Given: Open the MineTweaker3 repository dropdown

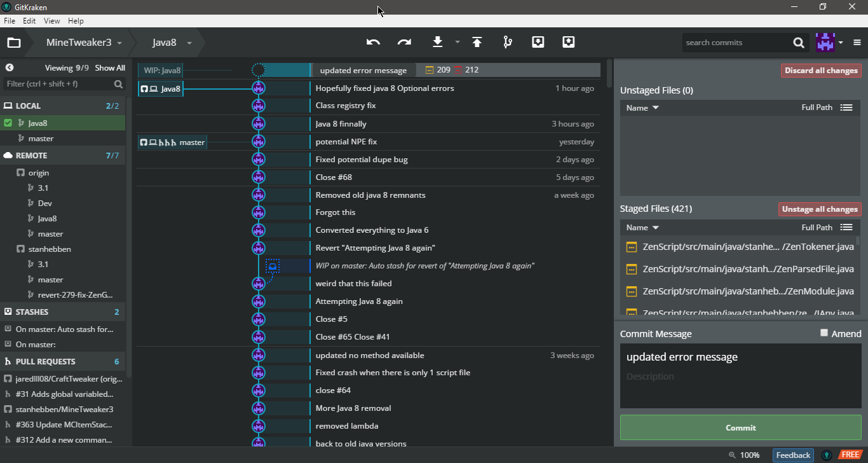Looking at the screenshot, I should point(84,43).
